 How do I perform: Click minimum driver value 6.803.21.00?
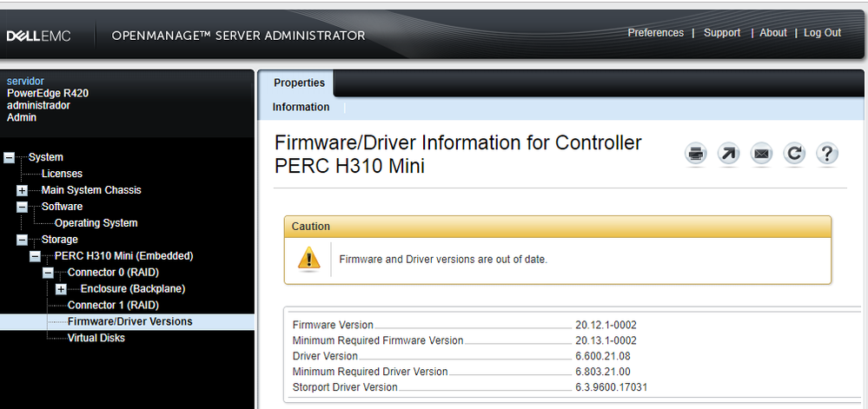click(x=603, y=372)
